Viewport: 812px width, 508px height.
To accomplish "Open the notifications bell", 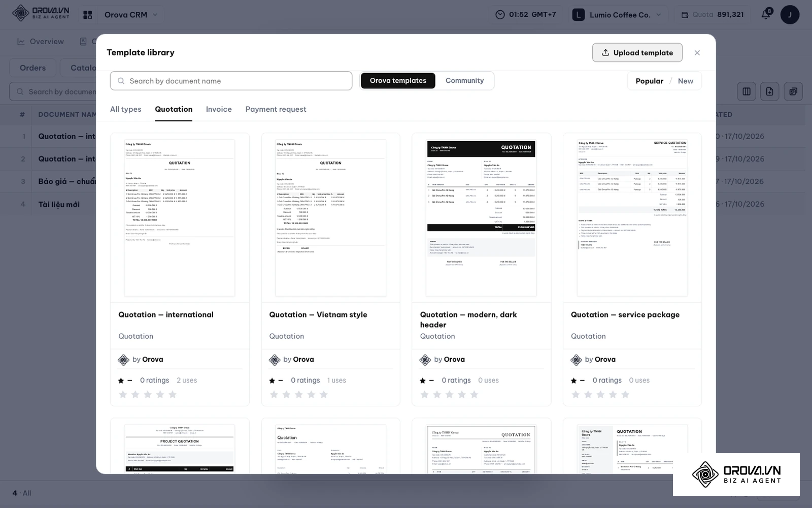I will [766, 14].
